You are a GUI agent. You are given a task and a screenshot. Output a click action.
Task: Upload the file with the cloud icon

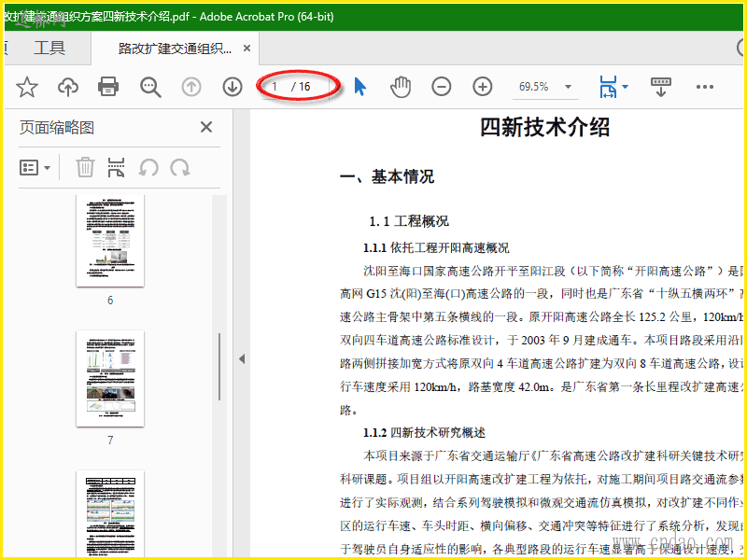pos(68,87)
